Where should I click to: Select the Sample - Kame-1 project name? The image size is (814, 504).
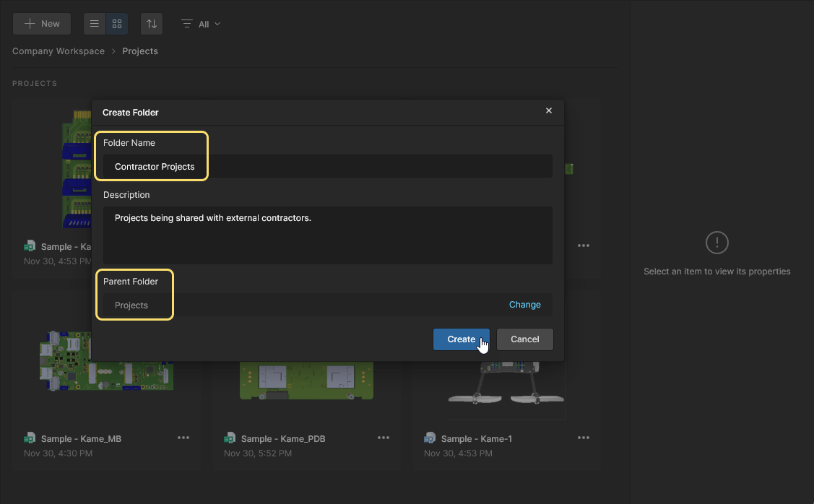(x=477, y=438)
